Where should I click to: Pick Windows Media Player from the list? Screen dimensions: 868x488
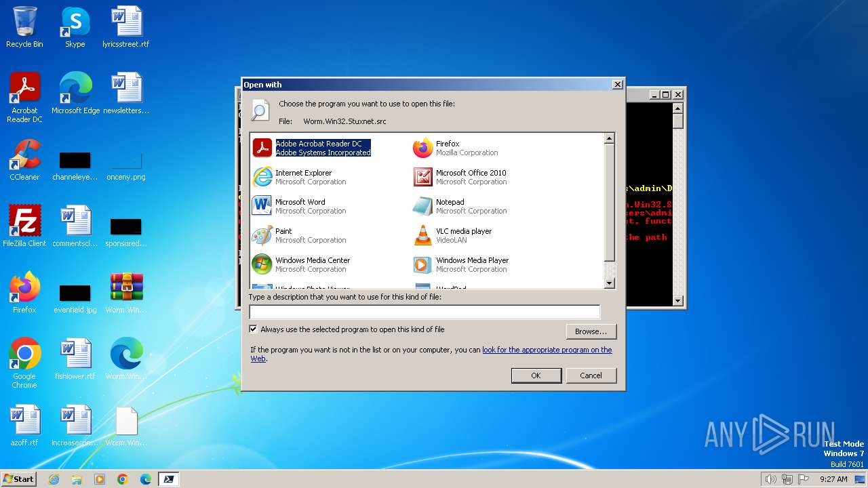(461, 264)
